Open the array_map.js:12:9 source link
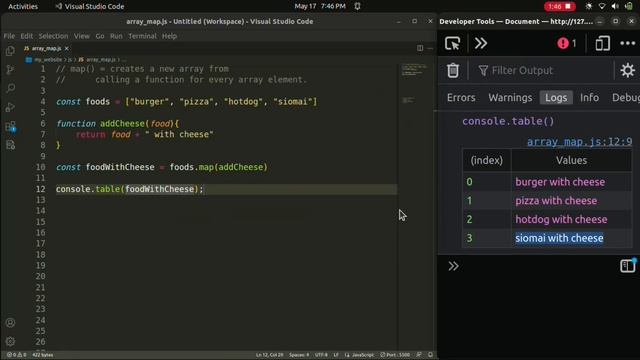This screenshot has height=360, width=640. click(x=579, y=142)
